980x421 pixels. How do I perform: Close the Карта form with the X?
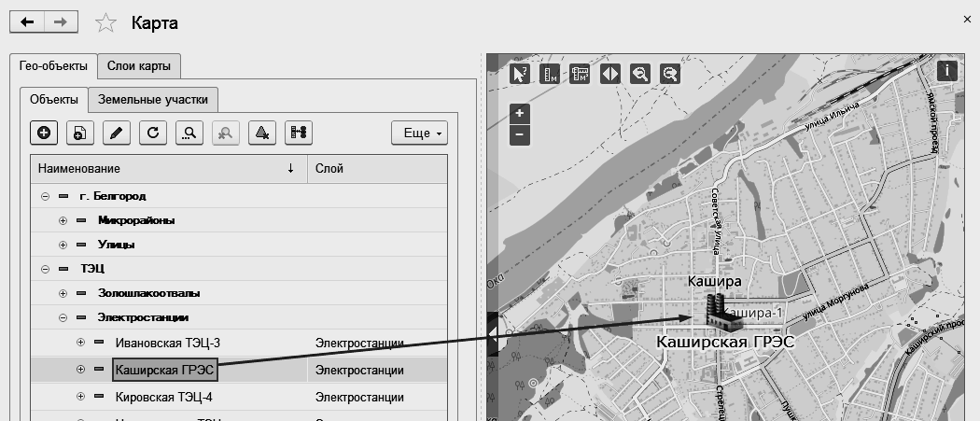[968, 20]
